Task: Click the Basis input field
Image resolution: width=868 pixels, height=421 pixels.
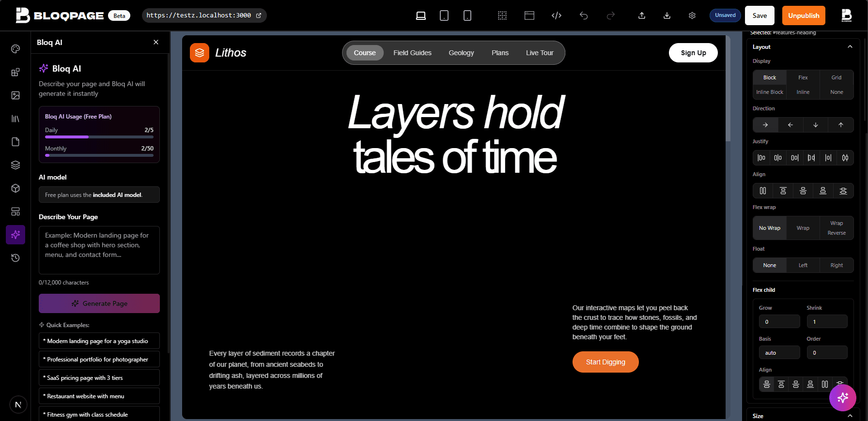Action: pos(779,353)
